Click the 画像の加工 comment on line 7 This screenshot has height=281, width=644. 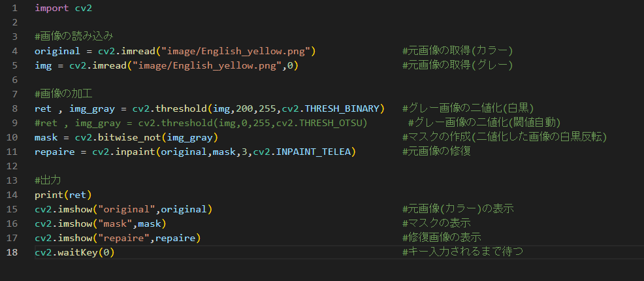pyautogui.click(x=63, y=94)
